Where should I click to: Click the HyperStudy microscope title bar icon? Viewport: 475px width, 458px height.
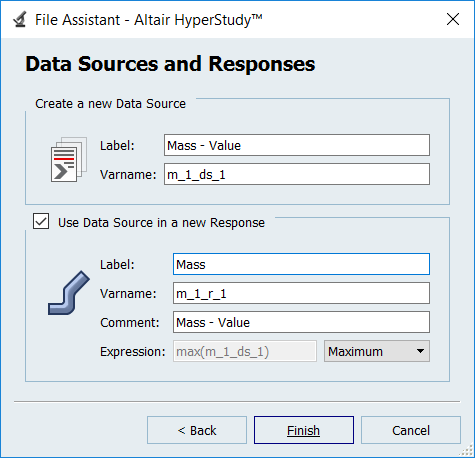(x=20, y=19)
